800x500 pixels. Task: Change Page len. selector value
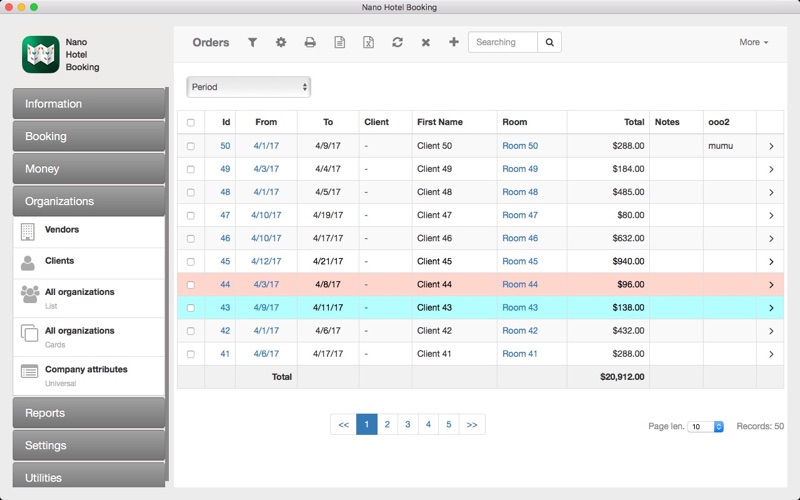coord(705,427)
